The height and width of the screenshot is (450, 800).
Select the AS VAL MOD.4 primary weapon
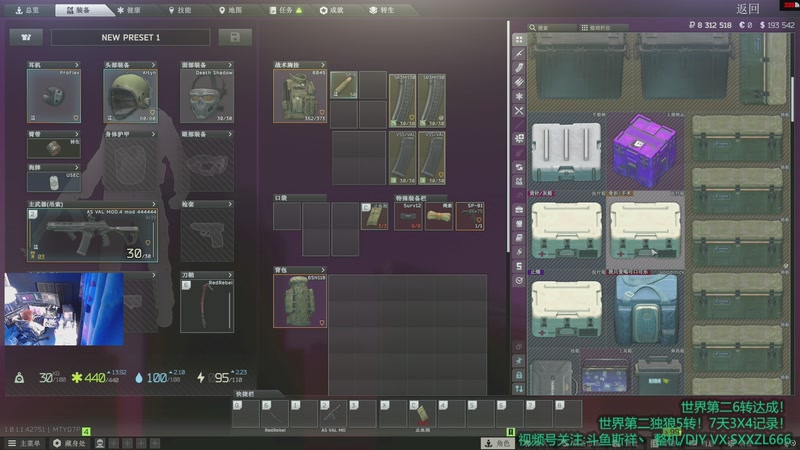tap(92, 235)
